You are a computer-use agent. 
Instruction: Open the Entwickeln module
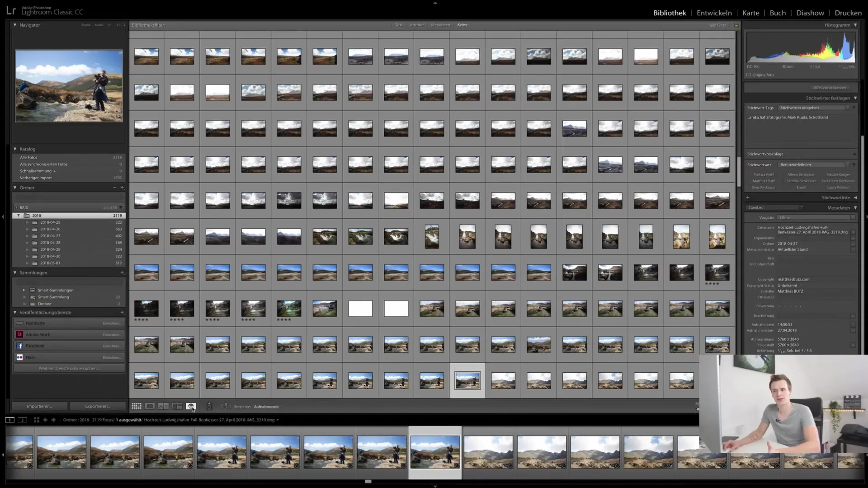[x=714, y=13]
